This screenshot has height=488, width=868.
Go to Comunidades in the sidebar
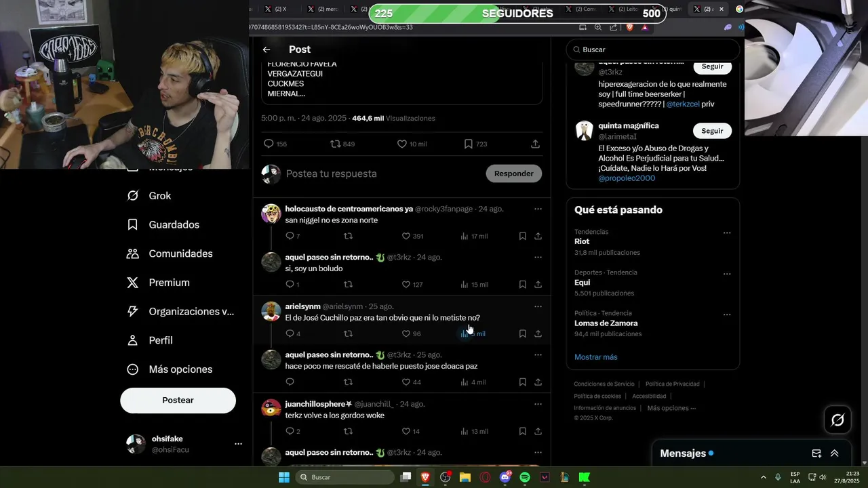[x=170, y=253]
